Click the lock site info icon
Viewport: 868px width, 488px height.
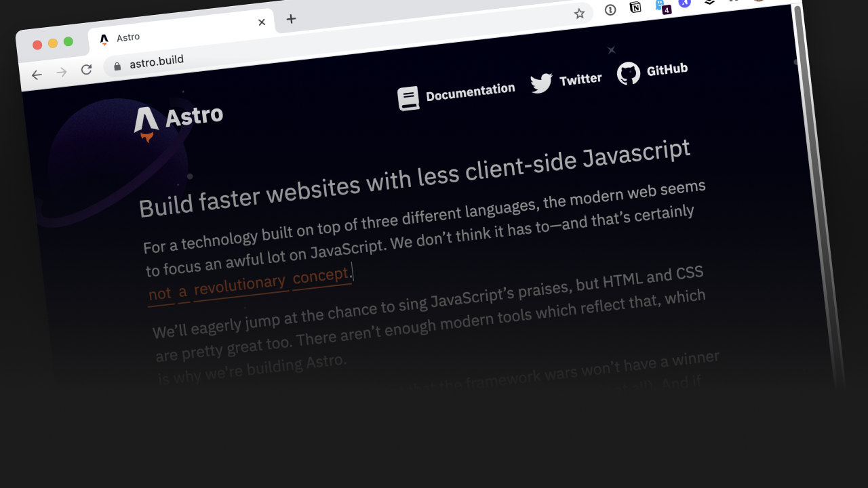pos(117,66)
